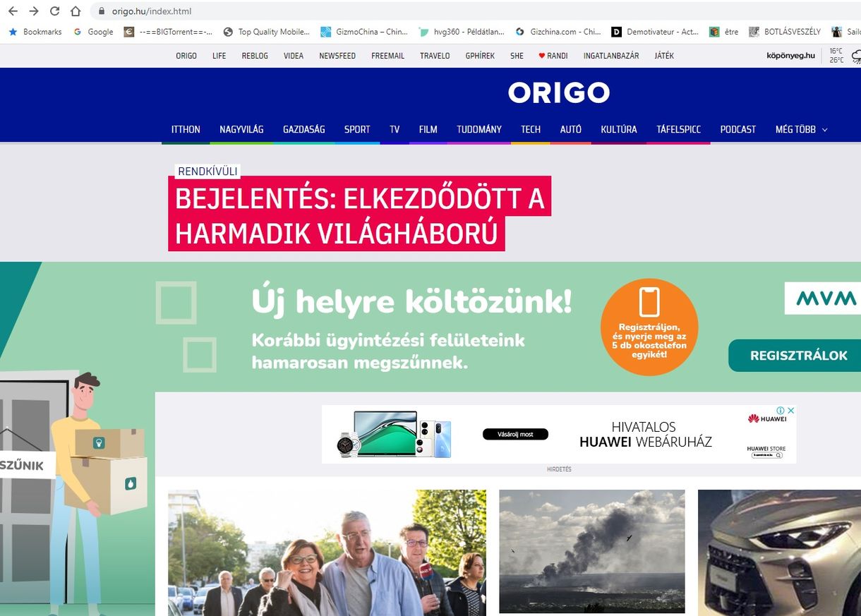Expand the MÉG TÖBB dropdown

pyautogui.click(x=801, y=129)
